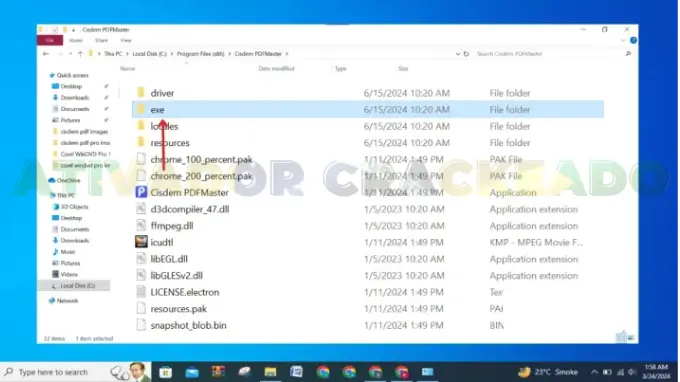The height and width of the screenshot is (382, 680).
Task: Switch to details view layout
Action: click(x=621, y=337)
